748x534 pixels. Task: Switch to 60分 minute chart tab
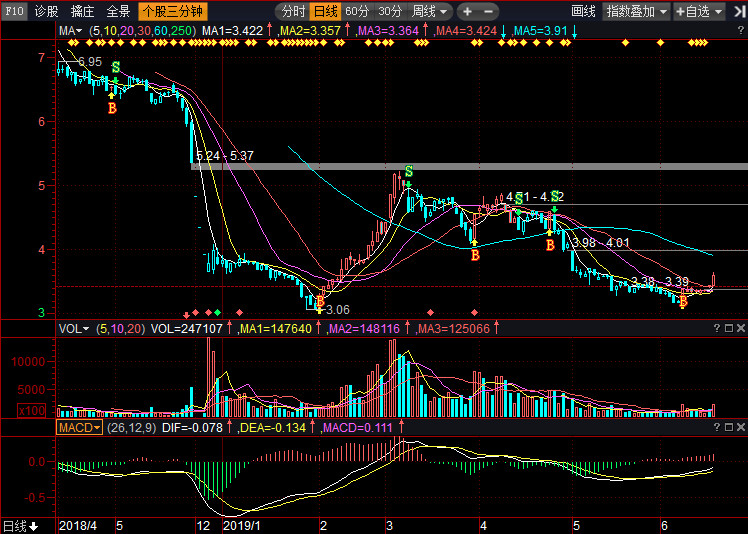point(357,11)
